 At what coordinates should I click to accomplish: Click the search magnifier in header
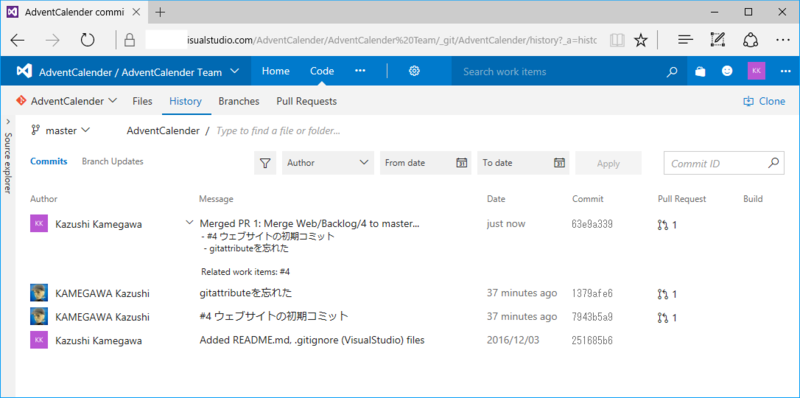[672, 72]
